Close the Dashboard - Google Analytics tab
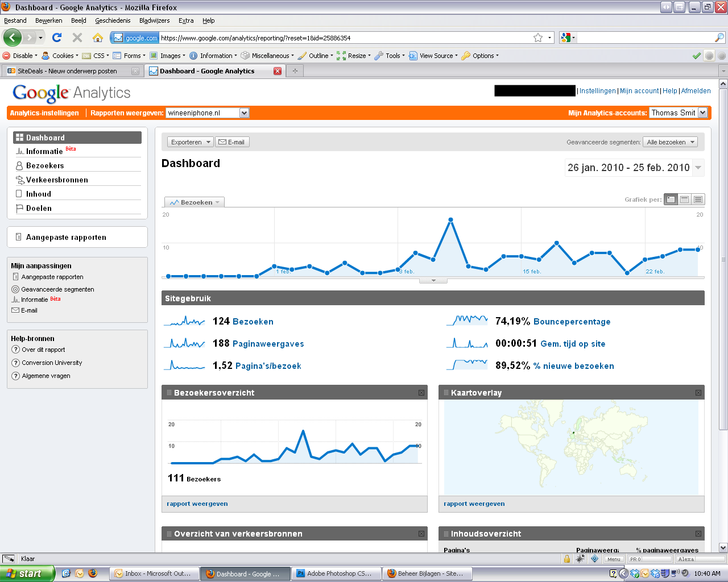The image size is (728, 582). [x=278, y=71]
